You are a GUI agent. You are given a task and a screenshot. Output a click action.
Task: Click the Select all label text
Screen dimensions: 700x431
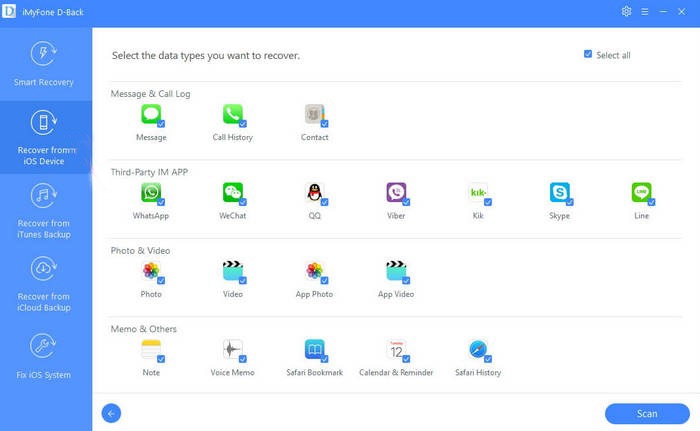point(613,55)
